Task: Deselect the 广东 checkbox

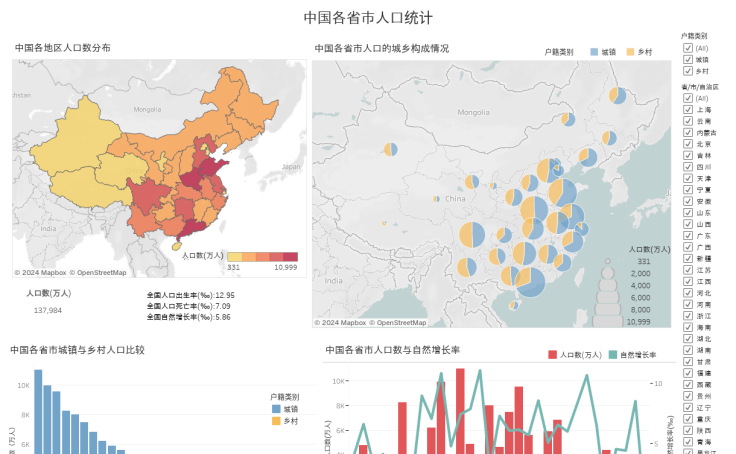Action: [688, 236]
